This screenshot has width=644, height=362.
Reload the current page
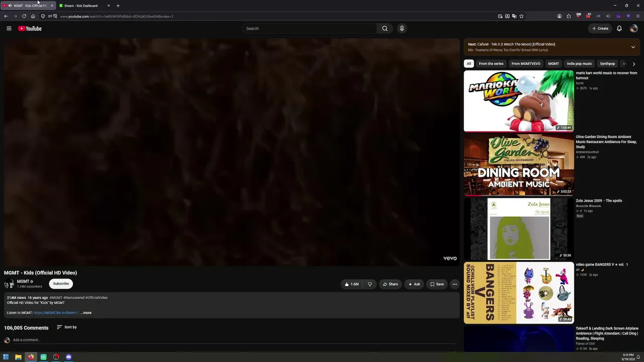click(24, 16)
